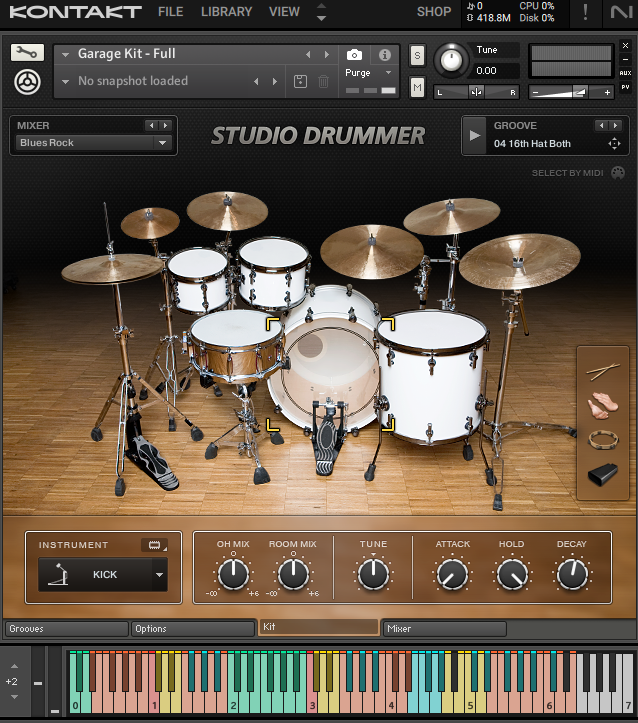Click the warning exclamation icon
This screenshot has width=638, height=723.
click(585, 12)
